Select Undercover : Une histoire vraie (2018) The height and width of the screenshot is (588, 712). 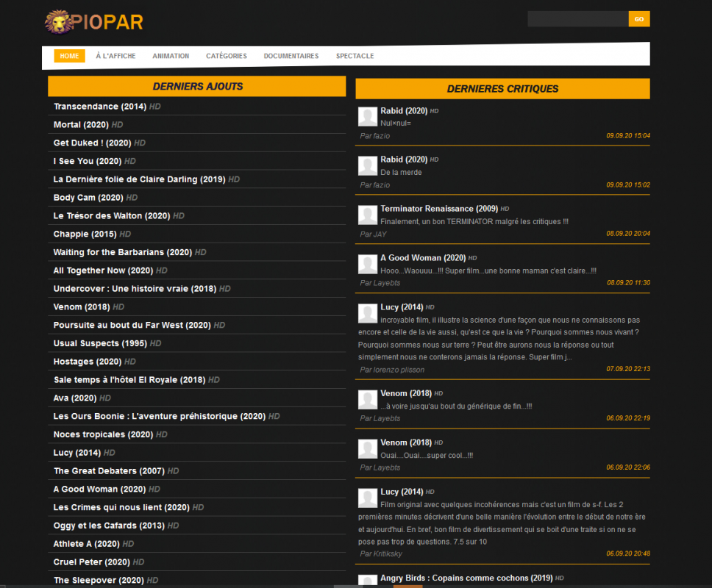135,289
